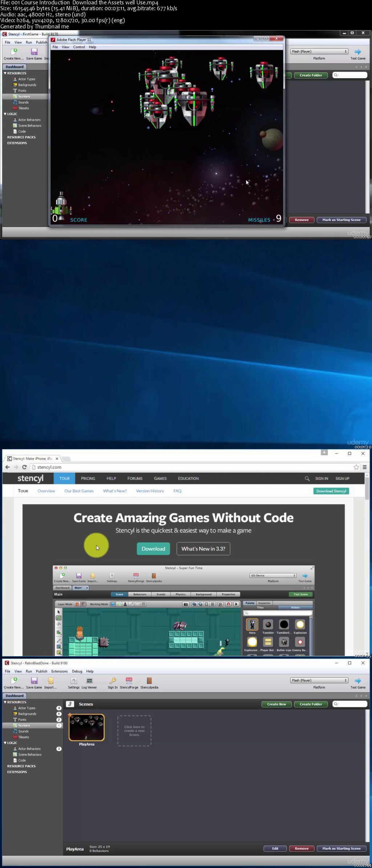Select Fonts in RetroBlastDone sidebar
The height and width of the screenshot is (868, 372).
[x=22, y=720]
